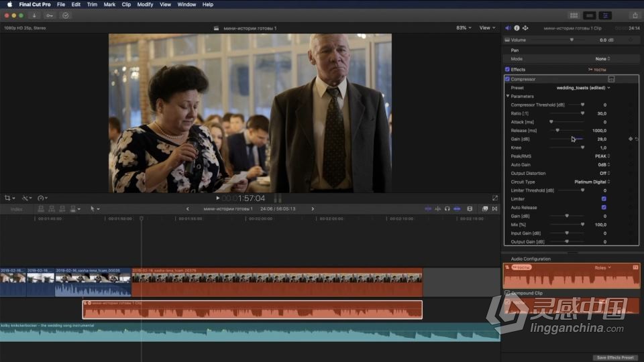Screen dimensions: 644x362
Task: Open the Apple menu
Action: tap(9, 5)
